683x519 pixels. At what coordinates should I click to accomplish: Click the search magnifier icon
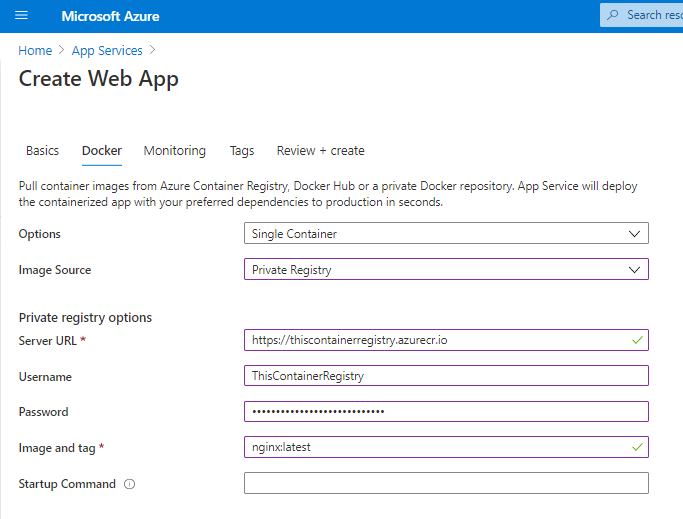[x=613, y=15]
